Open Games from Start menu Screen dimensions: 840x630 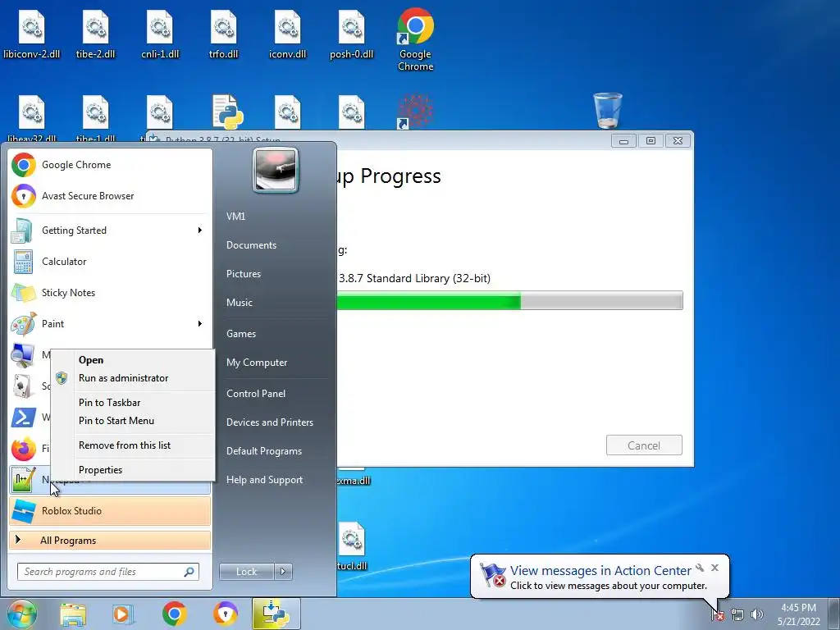241,334
